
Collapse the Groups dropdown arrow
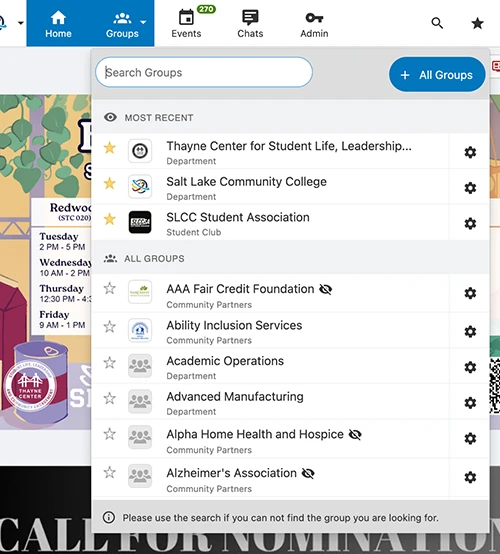pos(143,22)
